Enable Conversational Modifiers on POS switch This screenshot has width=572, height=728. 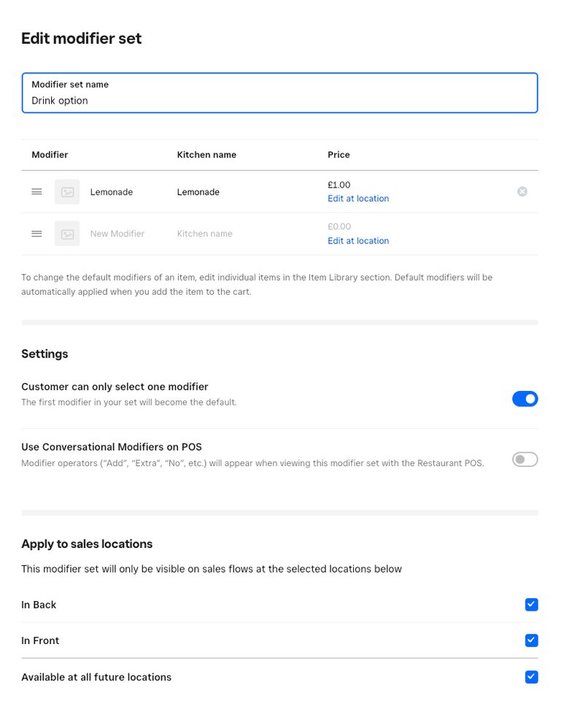(x=525, y=460)
